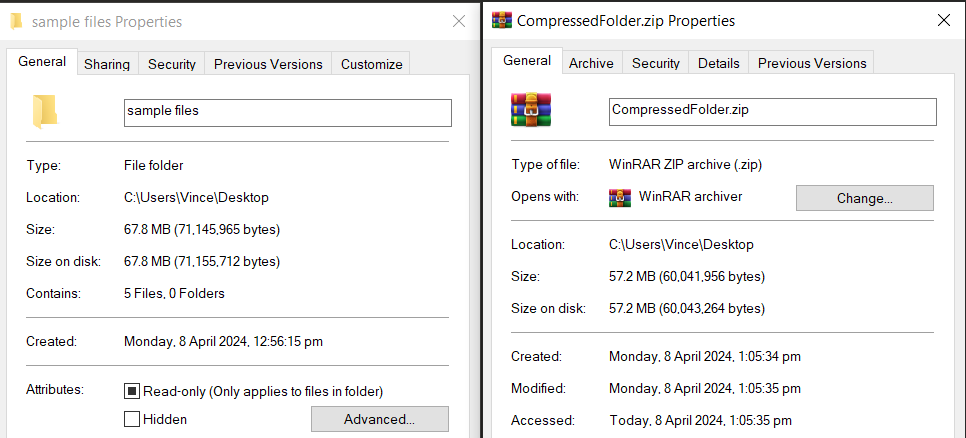Click 'WinRAR ZIP archive (.zip)' type of file value
The width and height of the screenshot is (966, 438).
pos(686,164)
